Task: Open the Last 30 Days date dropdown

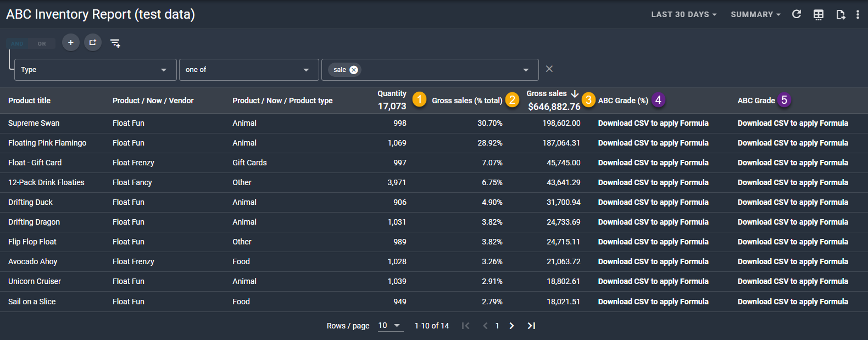Action: 683,14
